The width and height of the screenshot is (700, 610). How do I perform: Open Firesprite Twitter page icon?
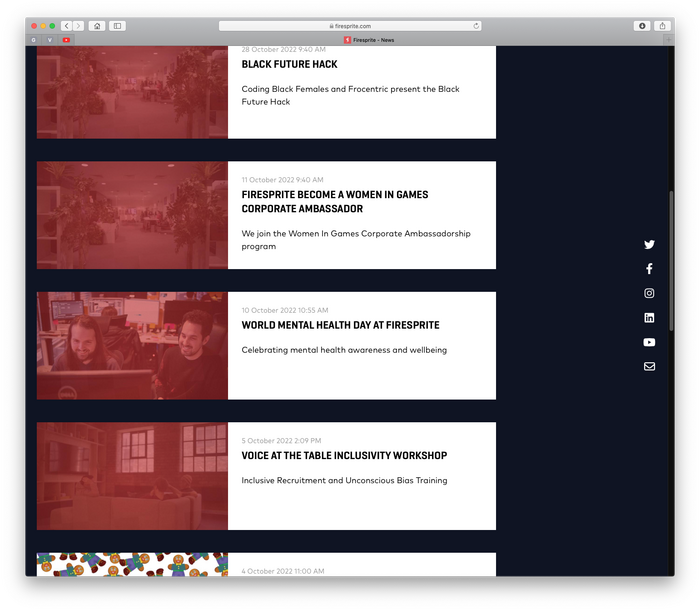649,244
